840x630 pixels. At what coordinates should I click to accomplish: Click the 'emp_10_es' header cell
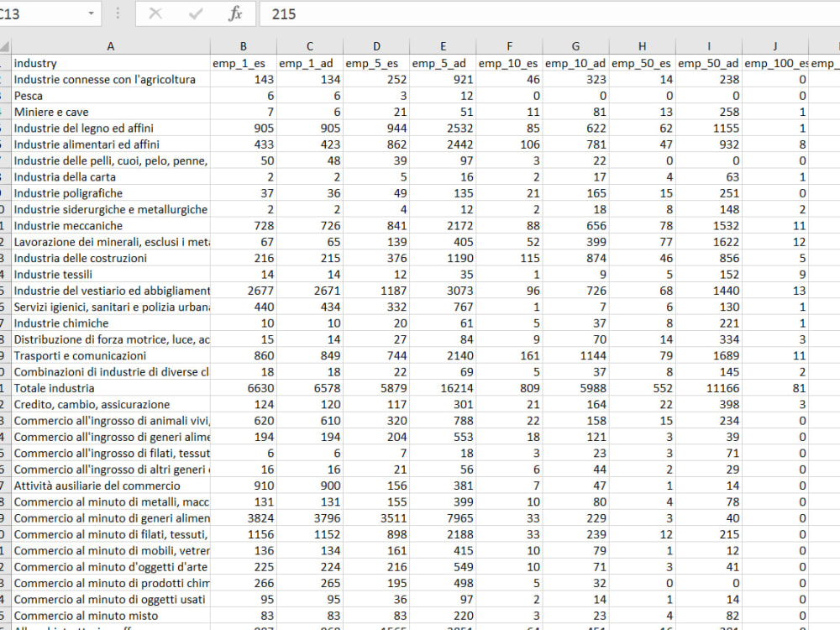(509, 63)
